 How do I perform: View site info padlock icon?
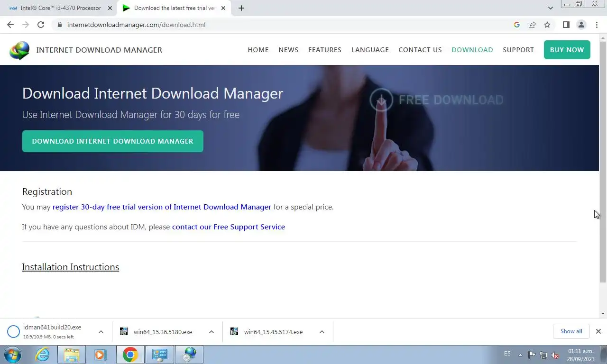pos(59,25)
